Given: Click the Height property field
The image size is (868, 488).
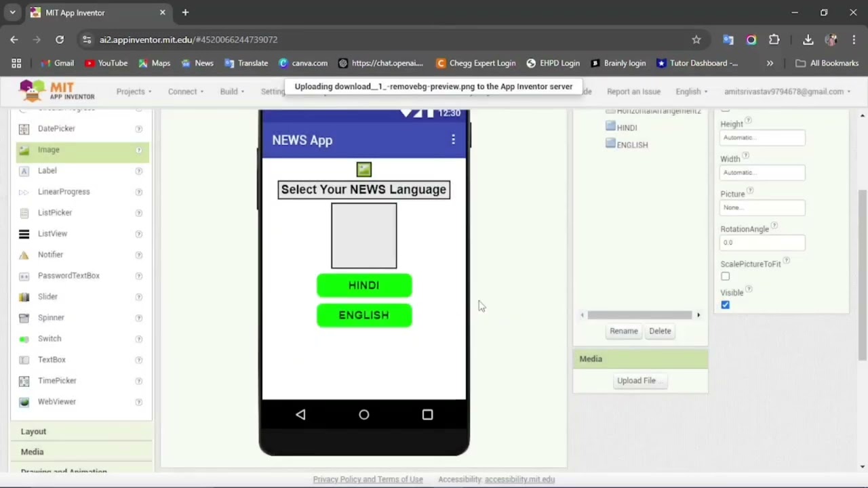Looking at the screenshot, I should (x=762, y=138).
